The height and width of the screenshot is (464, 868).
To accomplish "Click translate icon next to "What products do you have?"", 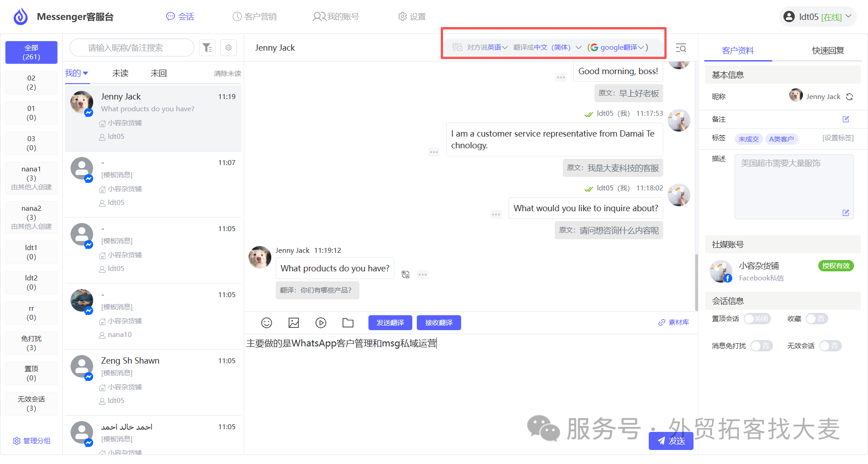I will click(406, 275).
